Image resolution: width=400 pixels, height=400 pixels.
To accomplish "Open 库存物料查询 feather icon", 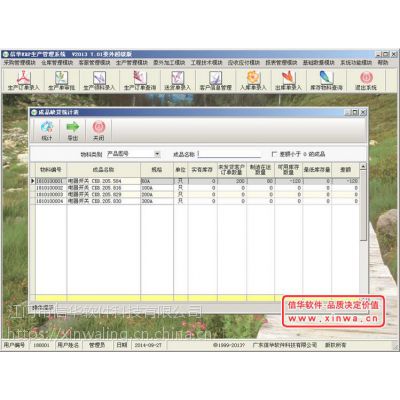I will coord(326,80).
